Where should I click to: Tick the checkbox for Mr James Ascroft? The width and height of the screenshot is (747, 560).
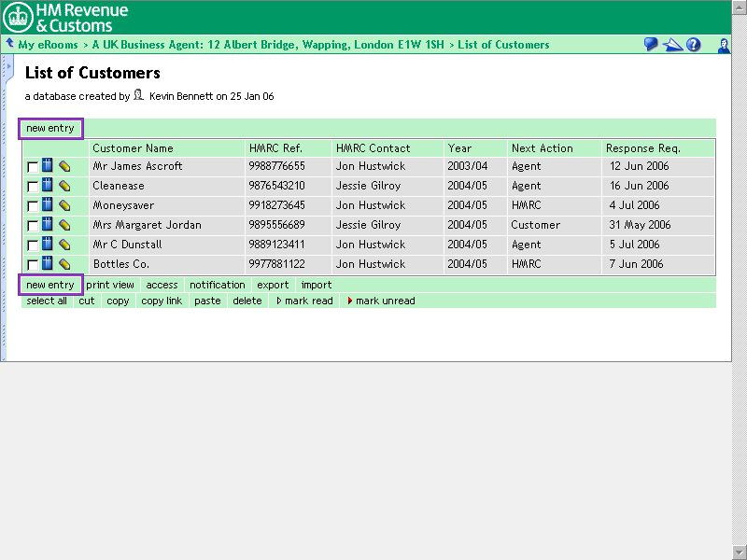click(x=33, y=167)
